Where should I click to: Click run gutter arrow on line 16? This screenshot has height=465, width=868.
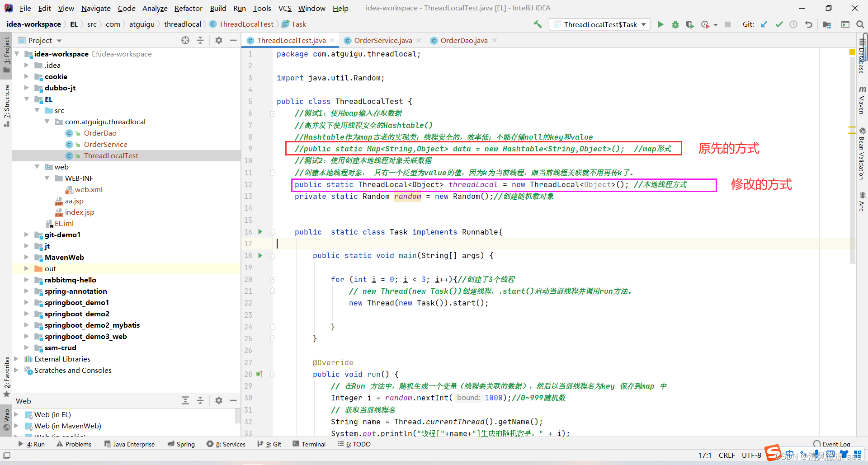coord(260,232)
